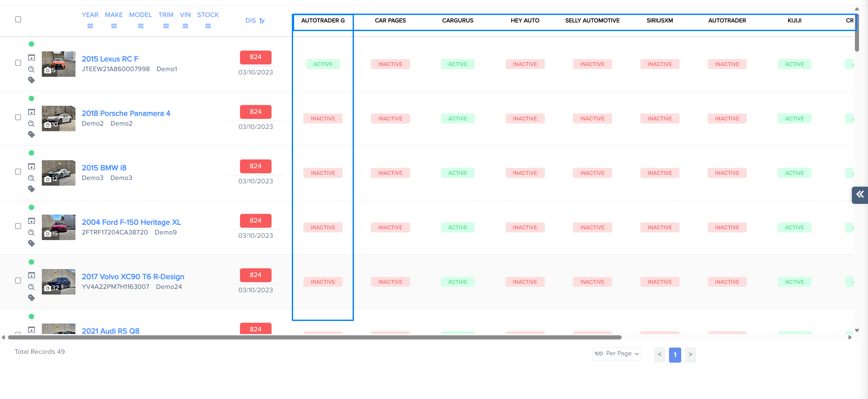868x399 pixels.
Task: Select the 2015 Lexus RC F checkbox
Action: click(x=18, y=63)
